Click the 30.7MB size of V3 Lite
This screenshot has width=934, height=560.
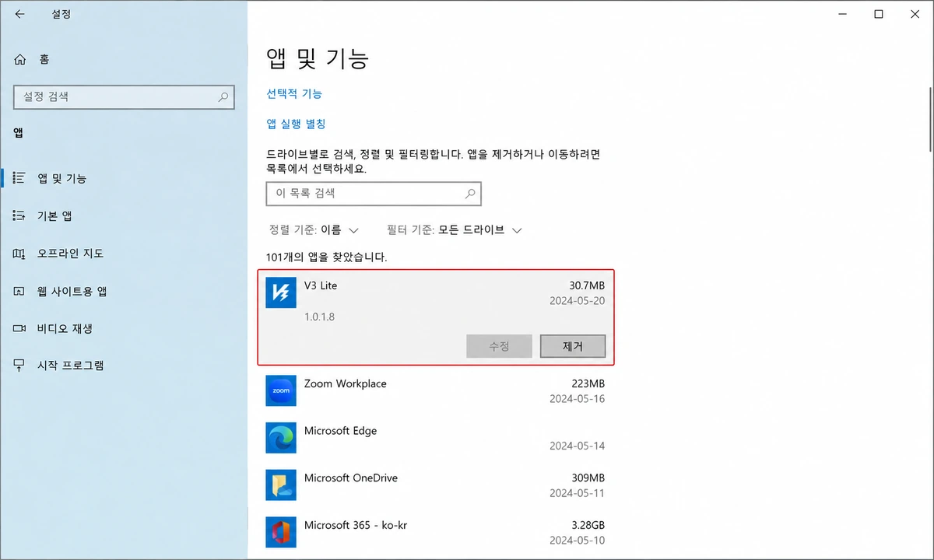coord(586,285)
